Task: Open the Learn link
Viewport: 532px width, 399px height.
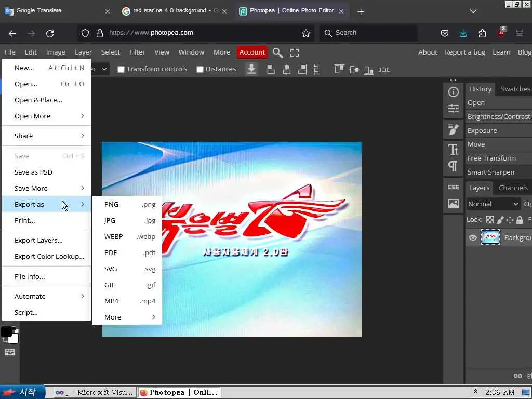Action: tap(501, 52)
